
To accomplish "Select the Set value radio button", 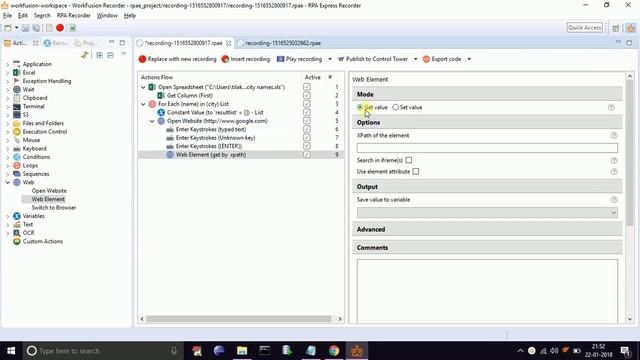I will [x=395, y=107].
